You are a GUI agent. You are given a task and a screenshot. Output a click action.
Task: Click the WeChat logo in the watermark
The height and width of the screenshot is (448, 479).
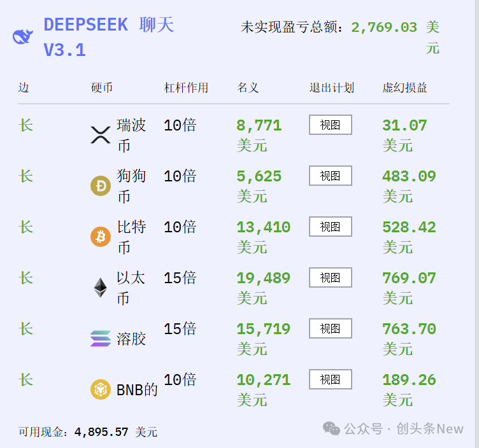coord(331,428)
